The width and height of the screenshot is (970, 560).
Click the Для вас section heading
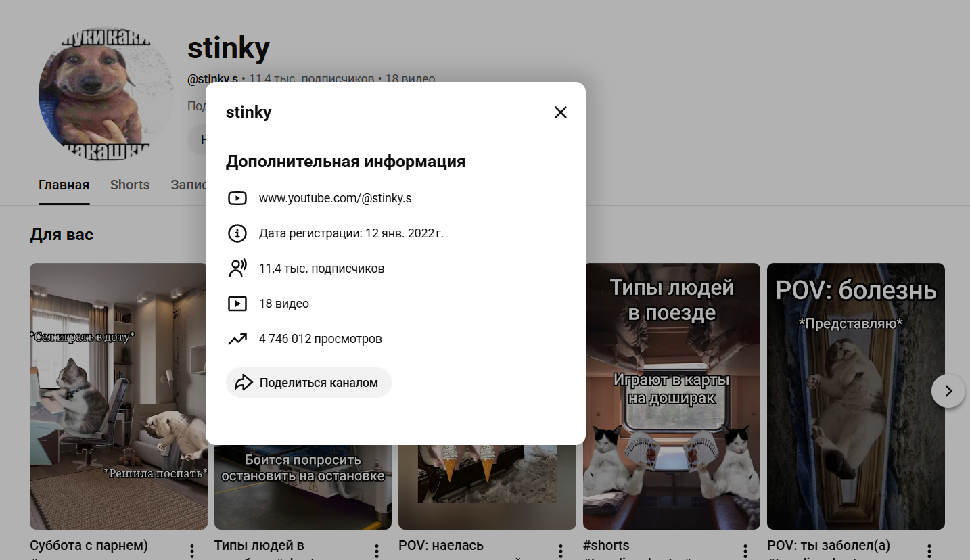click(x=62, y=235)
